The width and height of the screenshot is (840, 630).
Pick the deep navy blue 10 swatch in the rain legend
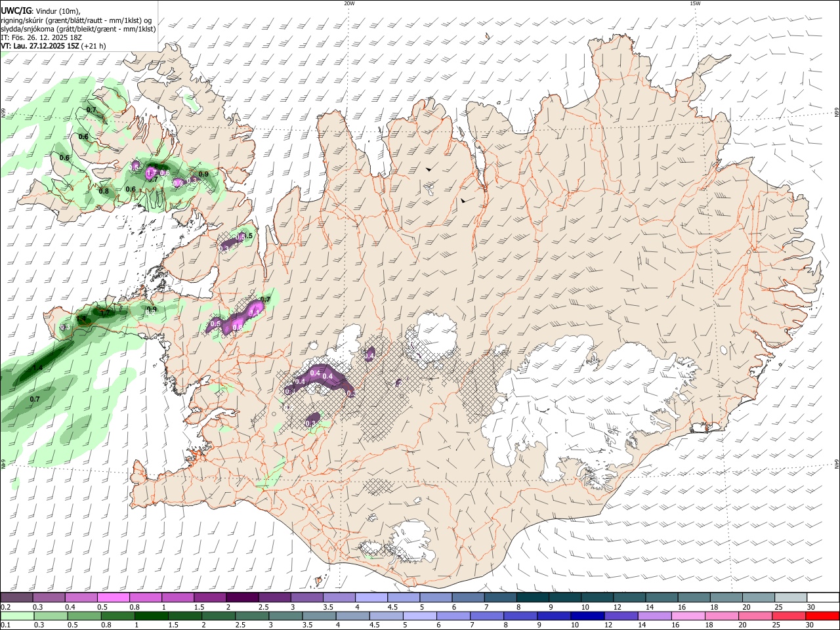587,616
